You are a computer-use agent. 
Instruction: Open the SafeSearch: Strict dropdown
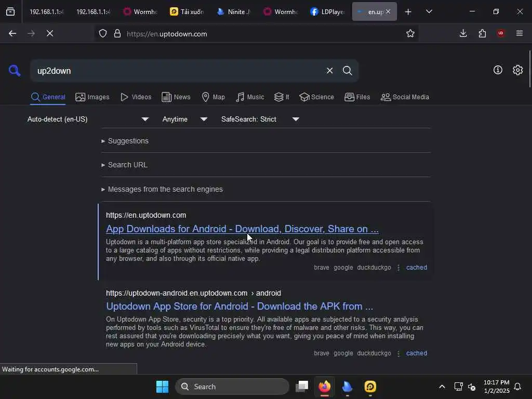(260, 119)
